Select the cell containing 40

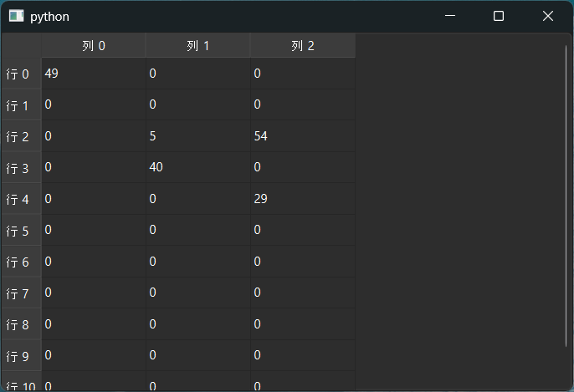[x=198, y=167]
